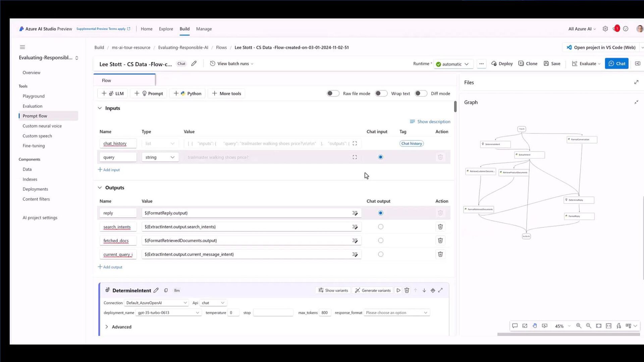Click Add input link
The height and width of the screenshot is (362, 644).
point(109,170)
